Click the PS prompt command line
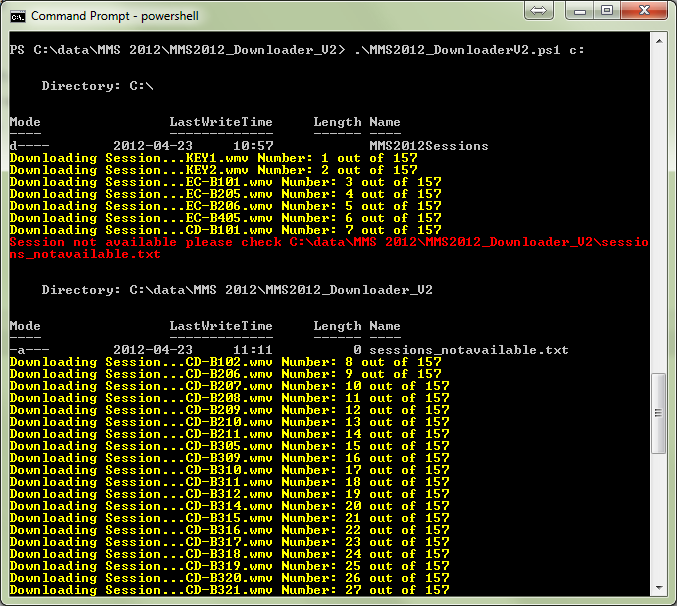 point(297,50)
